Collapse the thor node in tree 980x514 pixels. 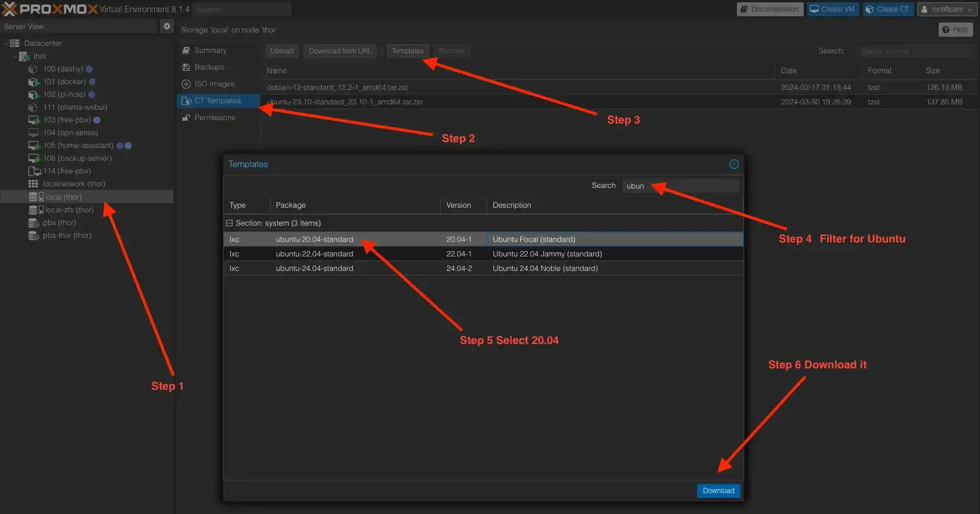tap(15, 56)
